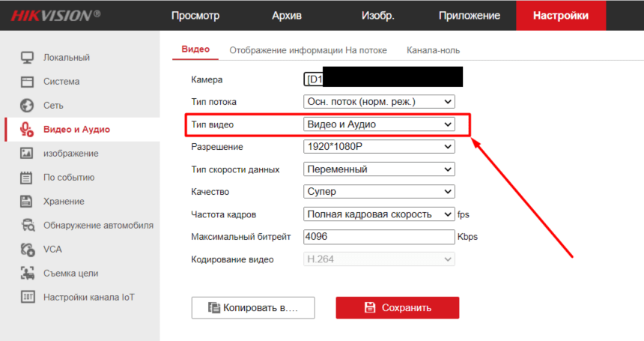Click the Video and Audio microphone icon
The height and width of the screenshot is (341, 644).
28,130
